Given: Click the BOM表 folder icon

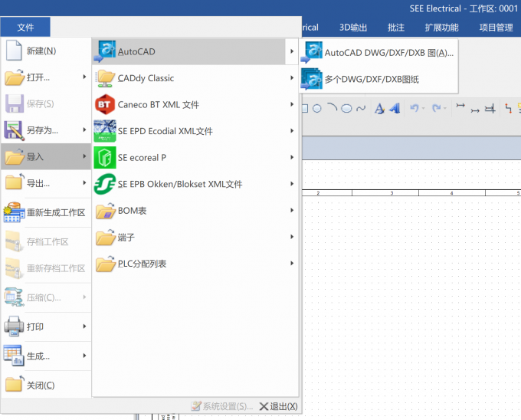Looking at the screenshot, I should point(106,211).
